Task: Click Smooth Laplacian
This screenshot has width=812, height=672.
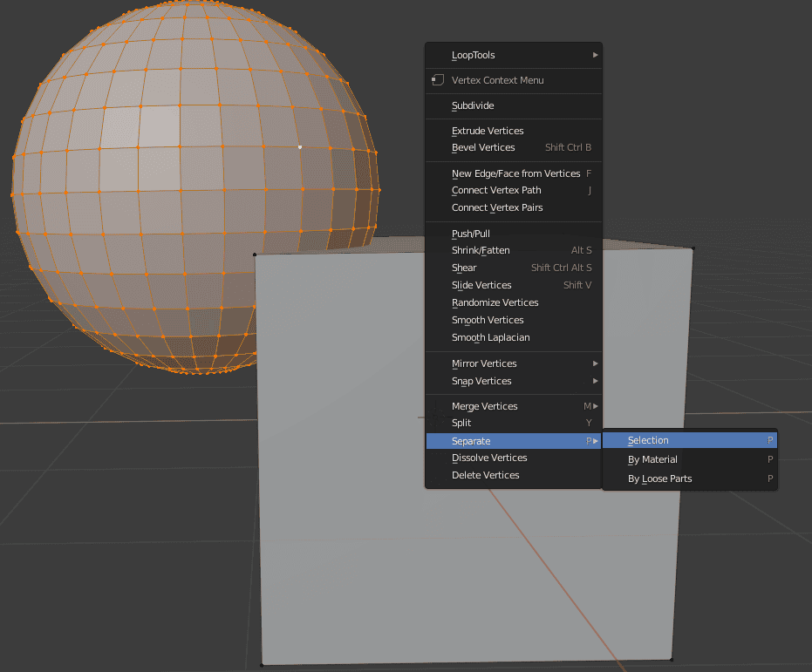Action: pos(488,337)
